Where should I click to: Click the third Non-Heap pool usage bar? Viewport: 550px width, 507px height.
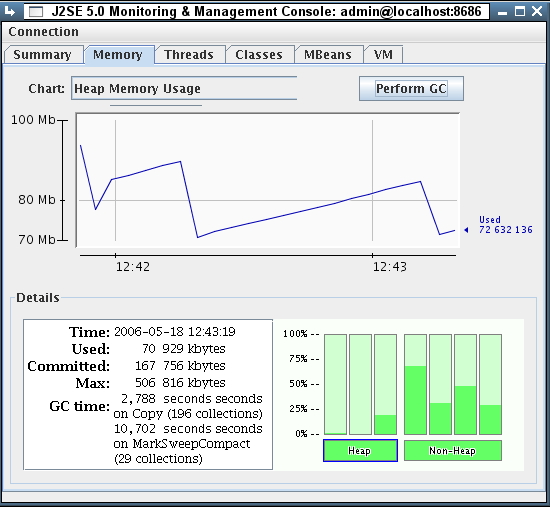coord(465,385)
